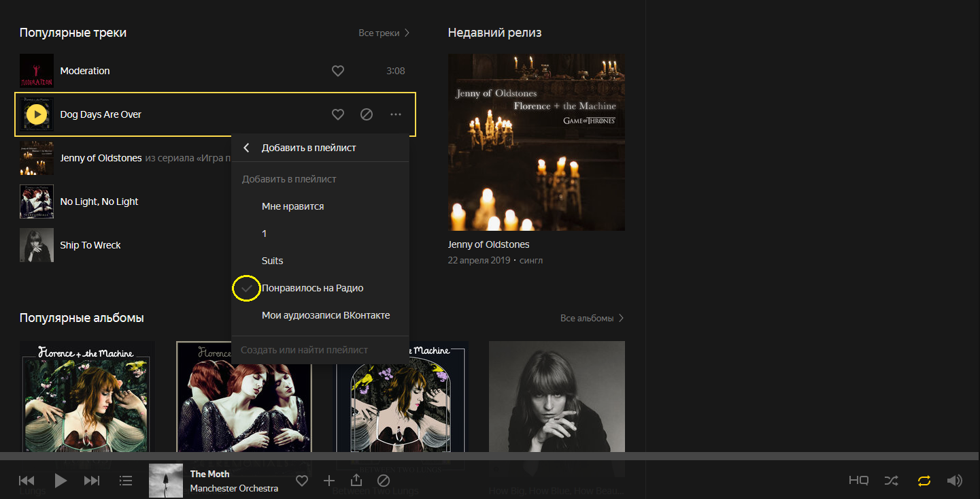The height and width of the screenshot is (499, 980).
Task: Focus the Создать или найти плейлист field
Action: click(320, 350)
